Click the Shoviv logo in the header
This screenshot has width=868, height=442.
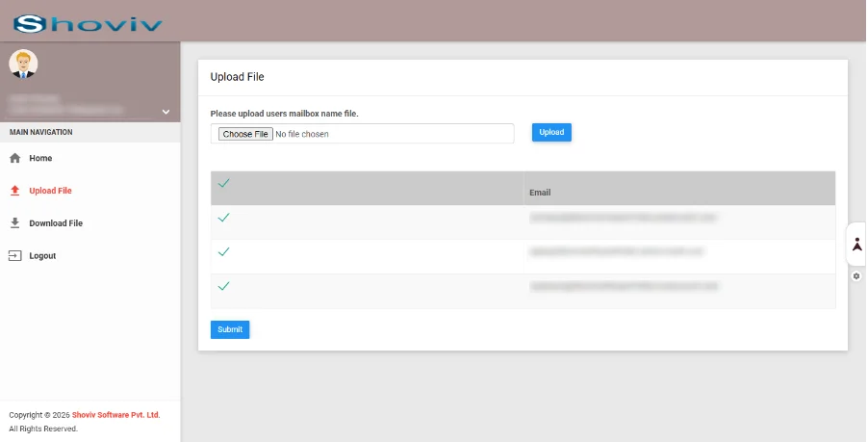[x=88, y=24]
